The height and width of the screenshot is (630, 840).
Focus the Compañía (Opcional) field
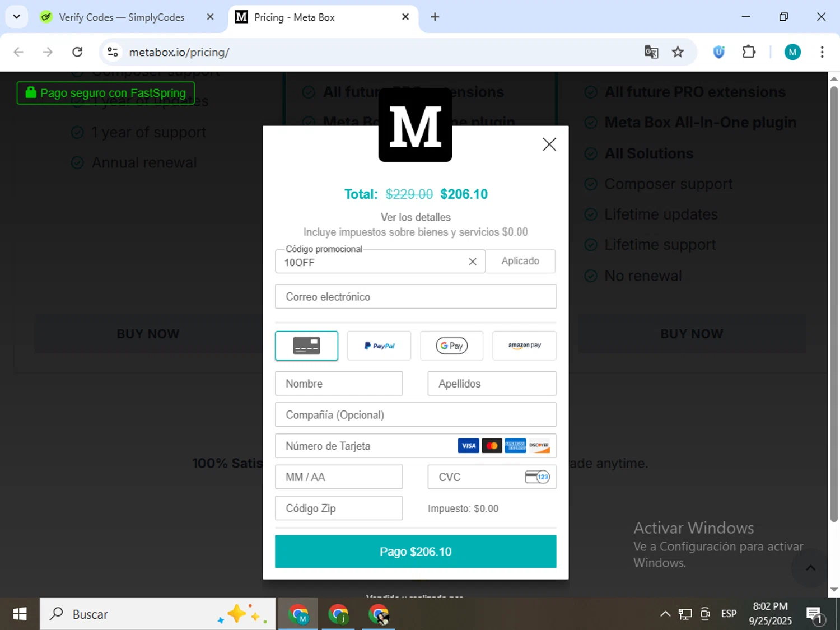416,415
